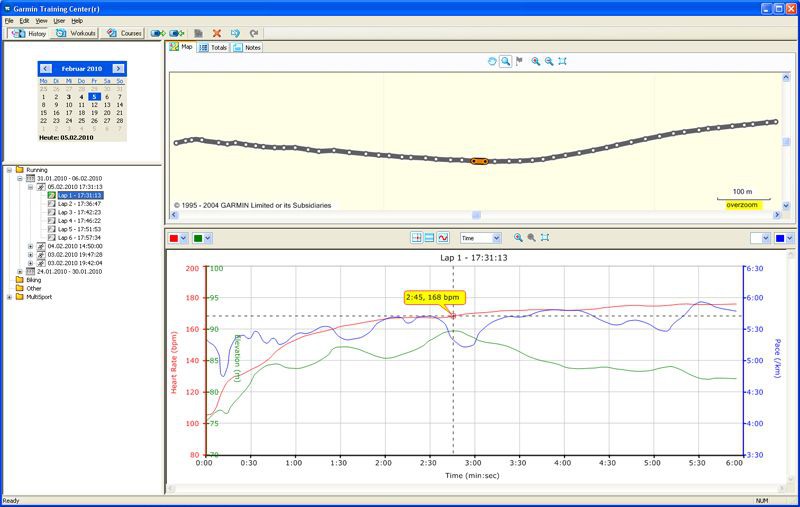800x507 pixels.
Task: Click the blue pace color swatch
Action: click(x=780, y=238)
